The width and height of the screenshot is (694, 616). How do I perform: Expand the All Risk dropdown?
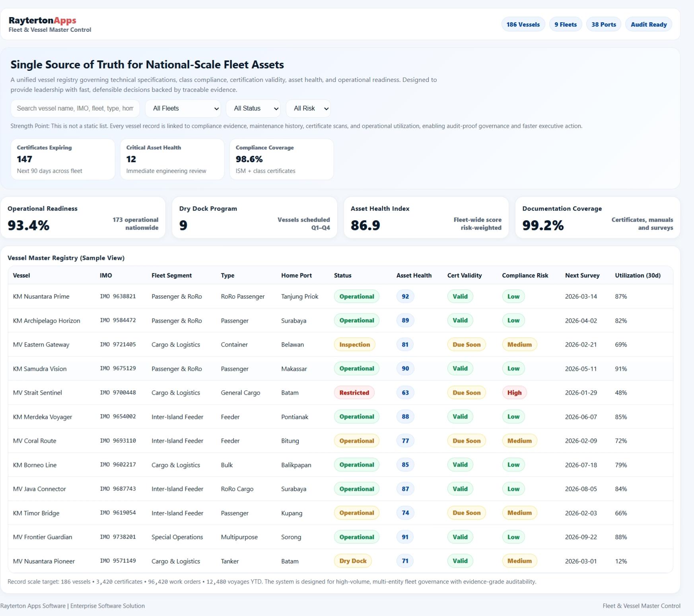308,108
